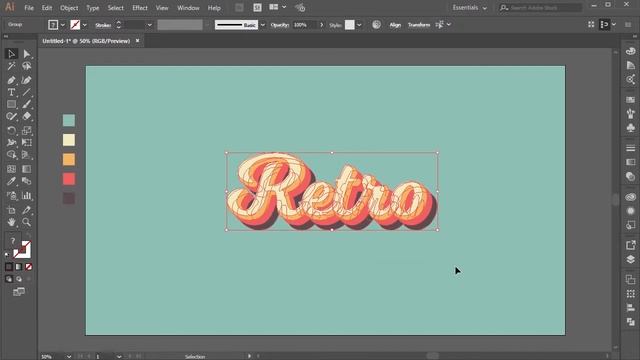Open the stroke weight dropdown
This screenshot has height=360, width=640.
pos(149,25)
